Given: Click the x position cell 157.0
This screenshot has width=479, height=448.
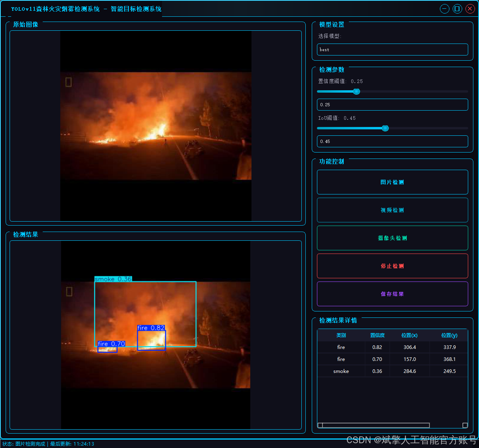Looking at the screenshot, I should [x=410, y=359].
